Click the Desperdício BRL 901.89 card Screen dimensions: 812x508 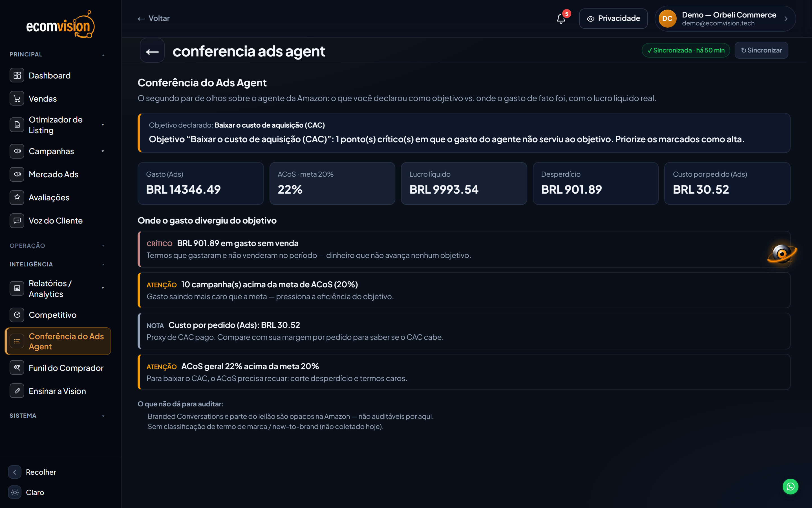[x=595, y=183]
